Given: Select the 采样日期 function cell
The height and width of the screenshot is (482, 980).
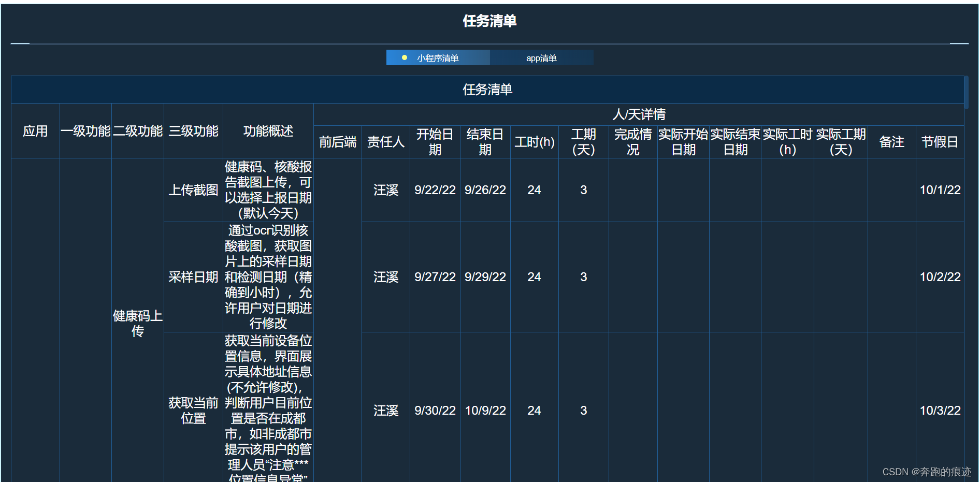Looking at the screenshot, I should pyautogui.click(x=193, y=277).
